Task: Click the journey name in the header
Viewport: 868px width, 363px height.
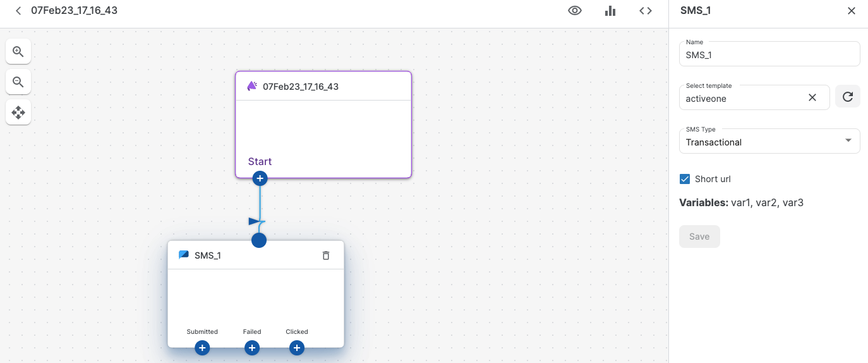Action: pos(74,11)
